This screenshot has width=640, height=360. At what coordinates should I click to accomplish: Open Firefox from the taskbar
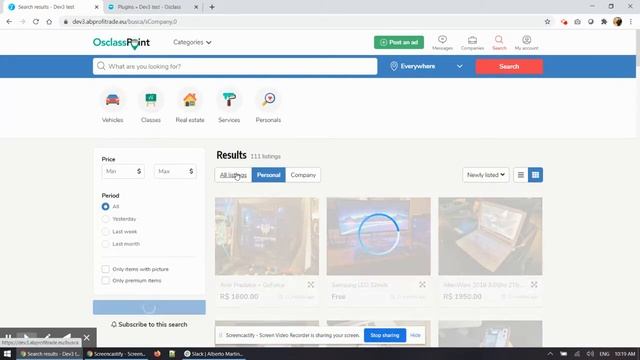tap(157, 353)
